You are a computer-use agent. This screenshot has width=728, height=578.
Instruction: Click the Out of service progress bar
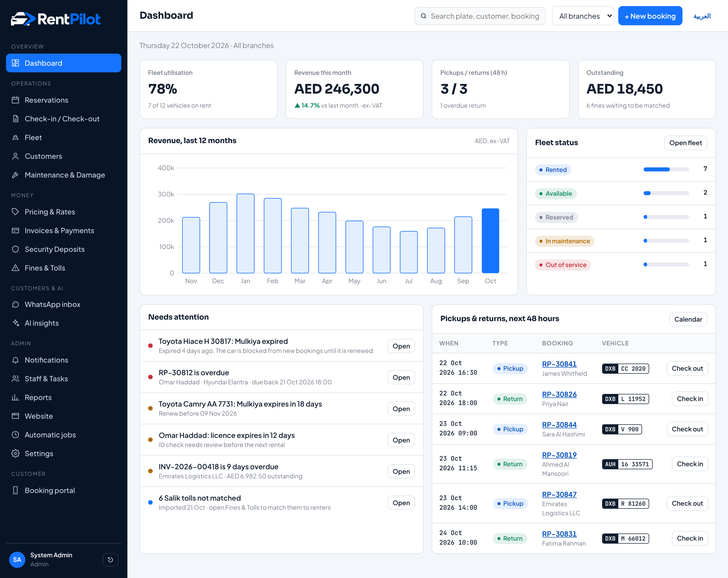pyautogui.click(x=666, y=264)
